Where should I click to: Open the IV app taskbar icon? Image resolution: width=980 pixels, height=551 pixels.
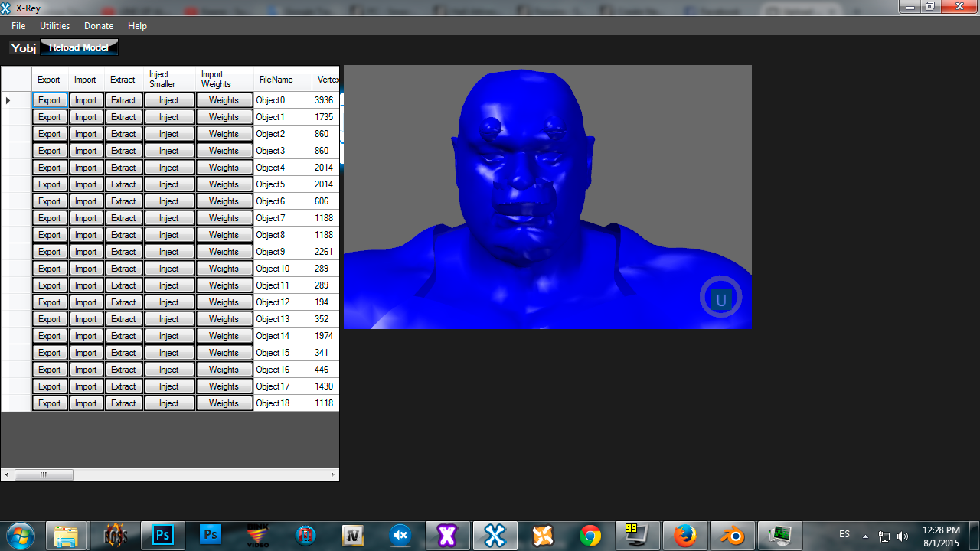[353, 535]
